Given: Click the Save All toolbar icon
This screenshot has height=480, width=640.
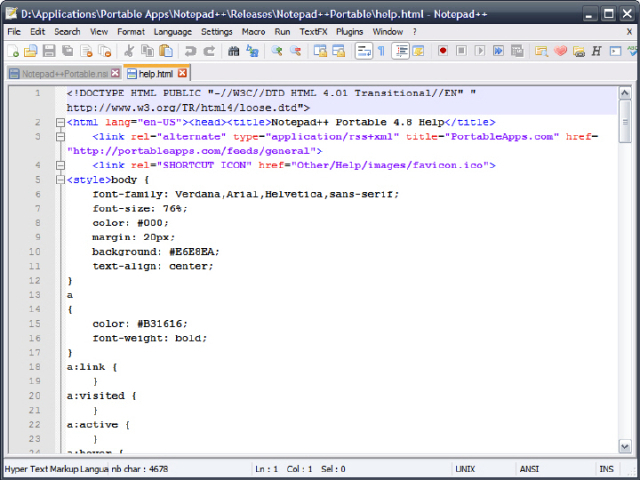Looking at the screenshot, I should pos(68,51).
